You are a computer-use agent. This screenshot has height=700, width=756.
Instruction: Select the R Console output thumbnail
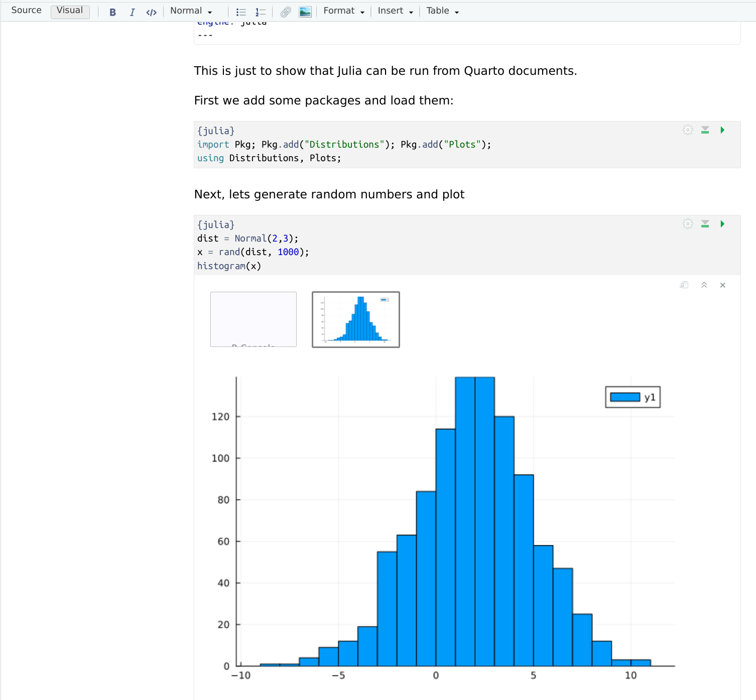254,319
